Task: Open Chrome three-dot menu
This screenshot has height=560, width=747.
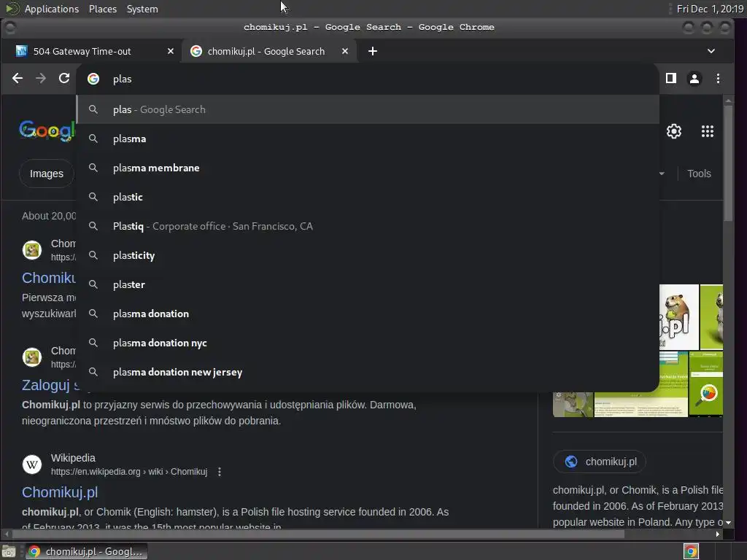Action: click(718, 79)
